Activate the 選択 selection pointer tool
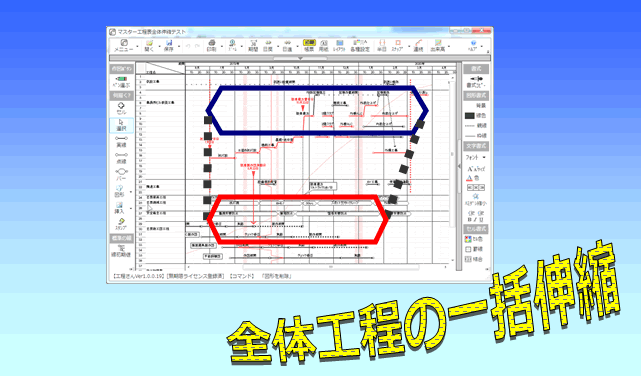 (121, 125)
